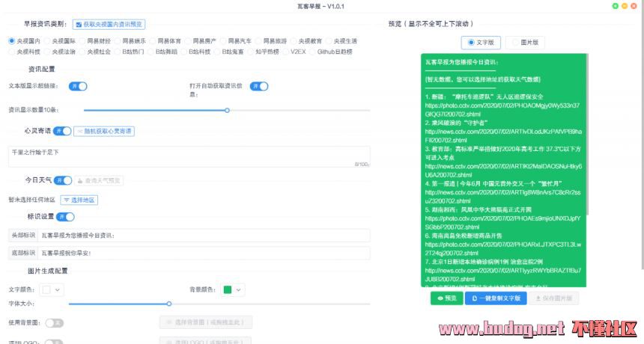Click the 一键复制文字版 button

[x=496, y=298]
